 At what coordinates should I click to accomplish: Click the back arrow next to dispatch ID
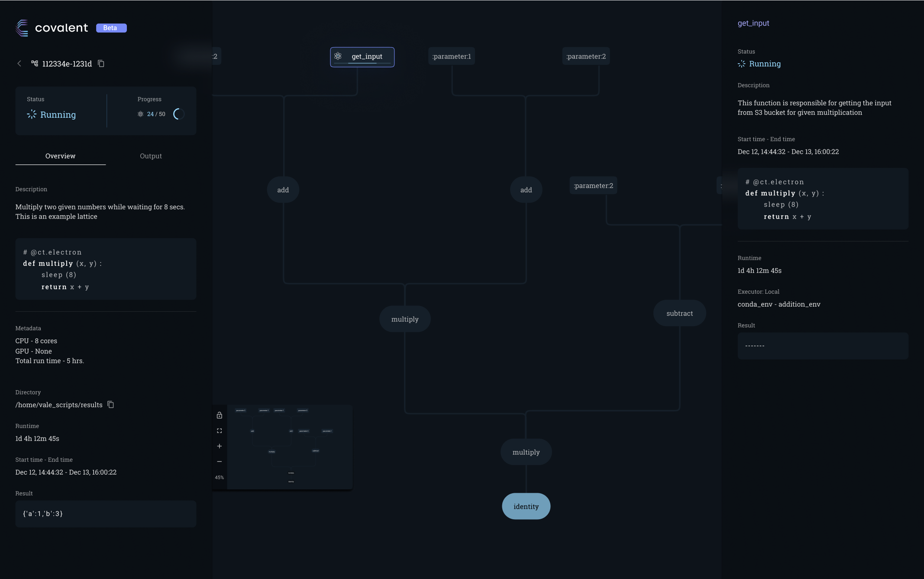19,64
